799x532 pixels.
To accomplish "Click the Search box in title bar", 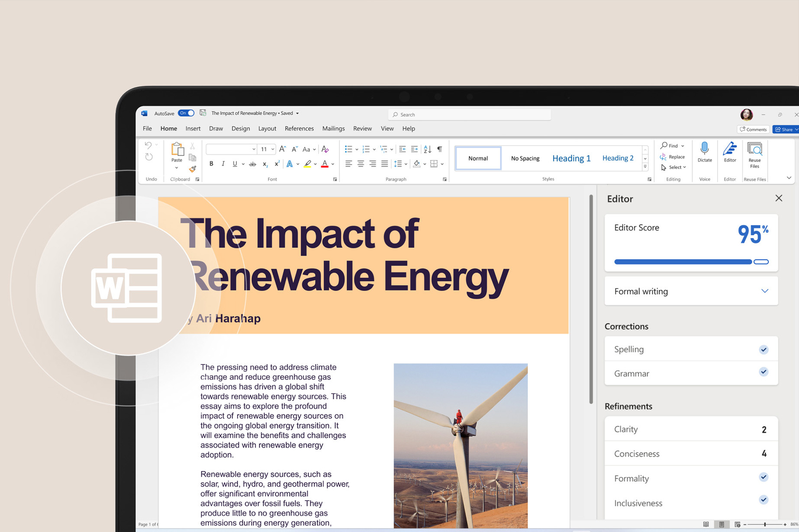I will tap(470, 115).
